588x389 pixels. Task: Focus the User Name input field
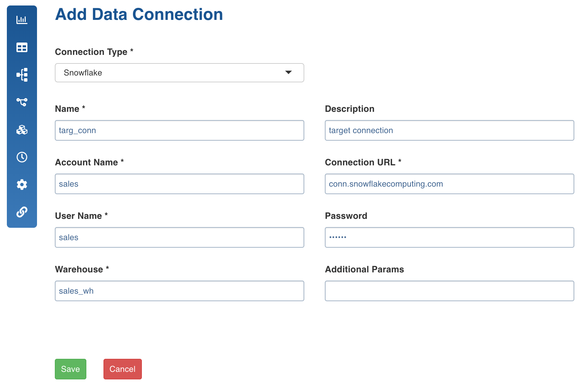[180, 237]
